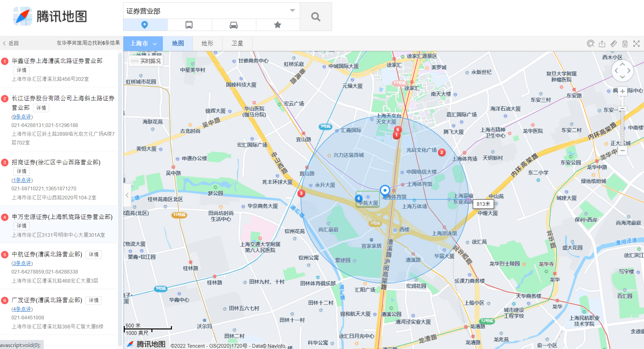Screen dimensions: 644x349
Task: Open the 9条点评 reviews link
Action: click(22, 117)
